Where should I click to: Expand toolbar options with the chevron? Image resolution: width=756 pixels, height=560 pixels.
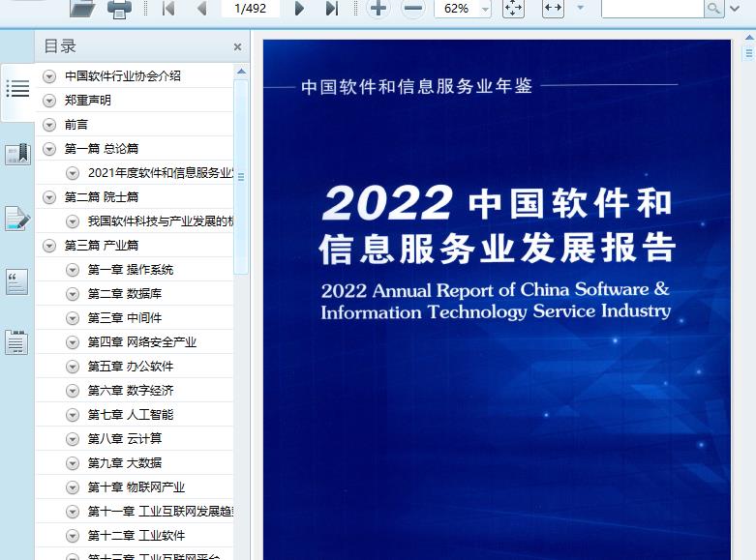coord(735,8)
